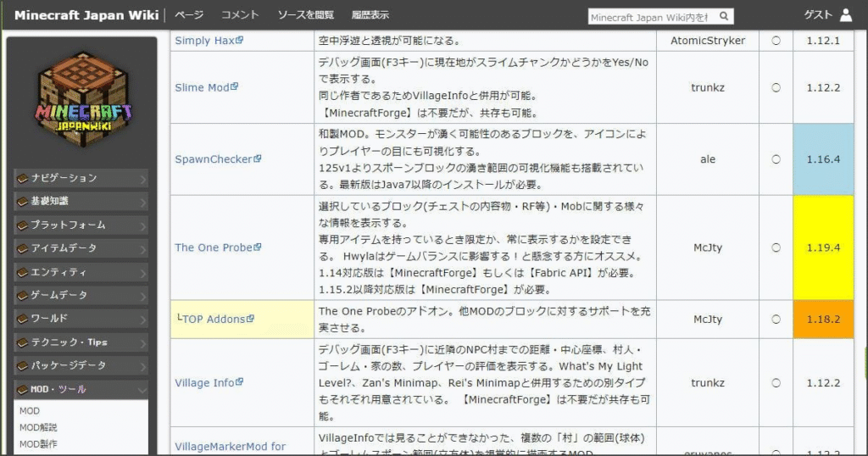Open the TOP Addons mod link
868x456 pixels.
(214, 320)
